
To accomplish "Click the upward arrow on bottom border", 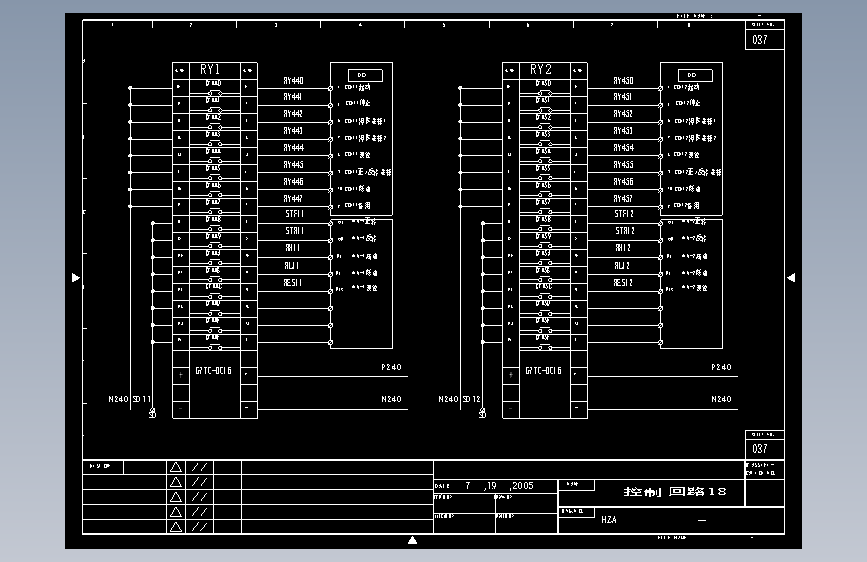I will (x=412, y=540).
